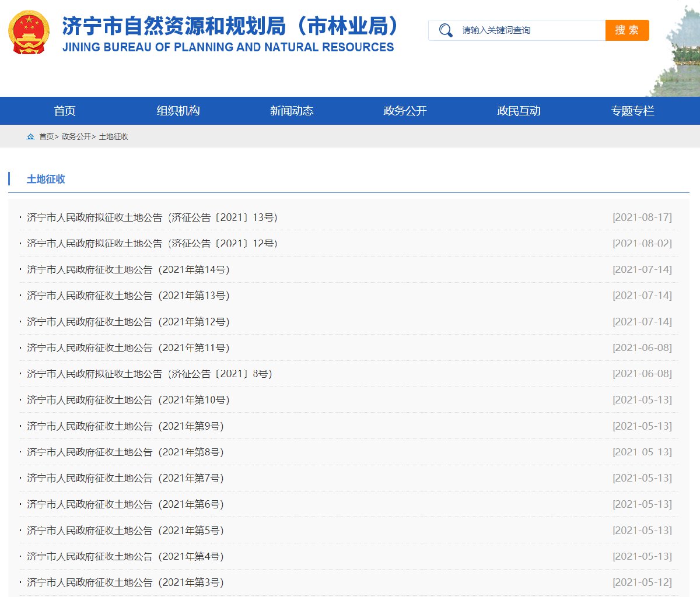
Task: Open 济征公告〔2021〕13号 announcement
Action: tap(152, 217)
